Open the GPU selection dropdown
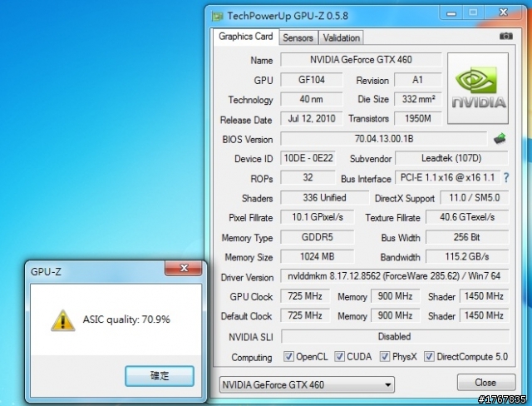Screen dimensions: 532x406 coord(307,384)
